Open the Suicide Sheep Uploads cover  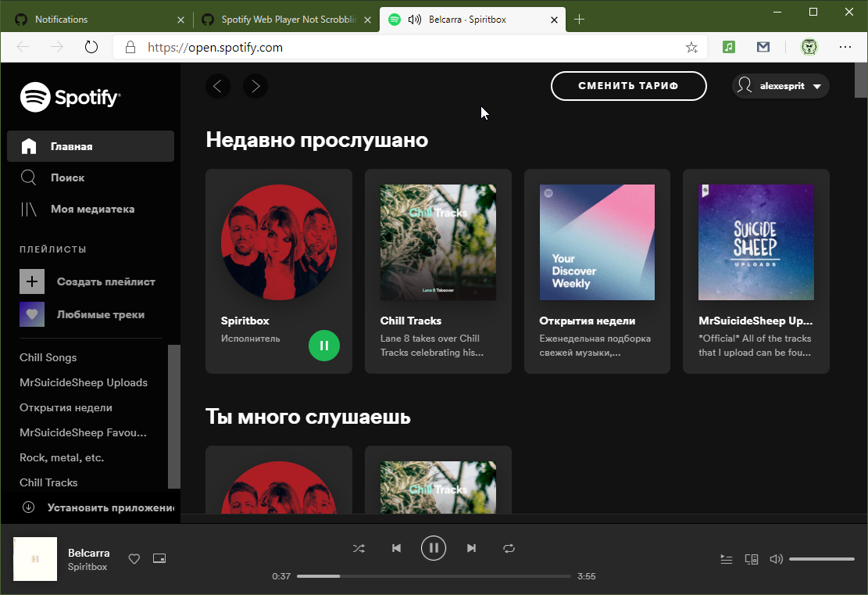[x=756, y=242]
